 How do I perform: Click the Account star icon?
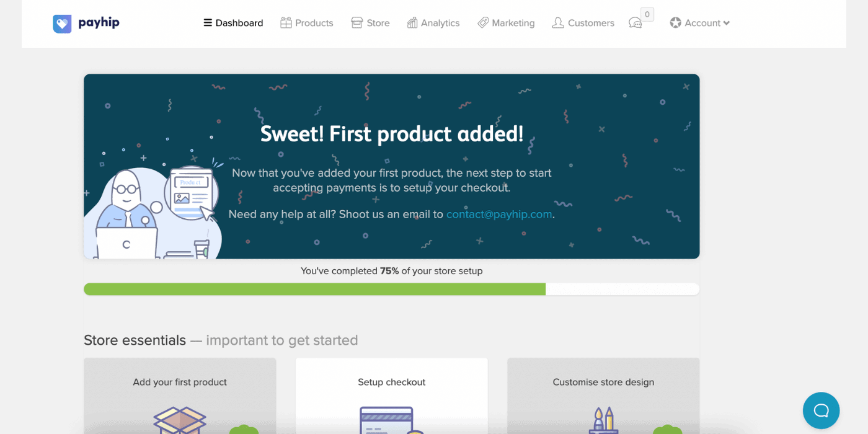(x=676, y=23)
